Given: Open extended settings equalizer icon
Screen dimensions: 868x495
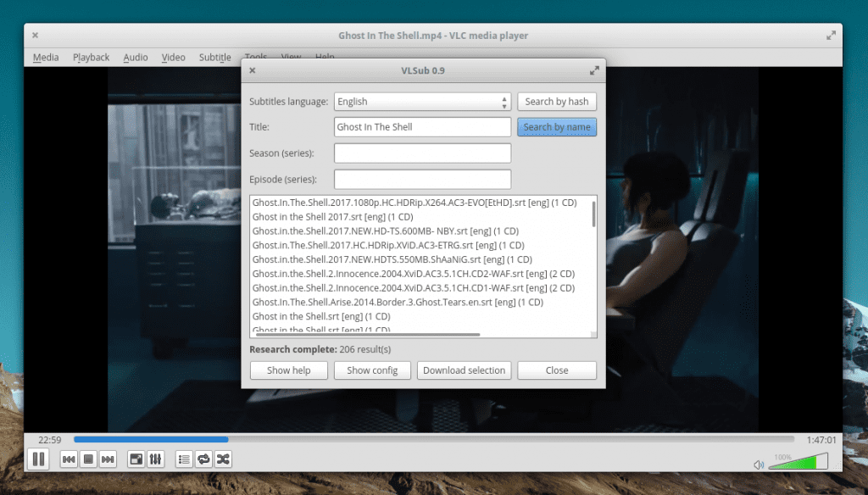Looking at the screenshot, I should (x=155, y=459).
